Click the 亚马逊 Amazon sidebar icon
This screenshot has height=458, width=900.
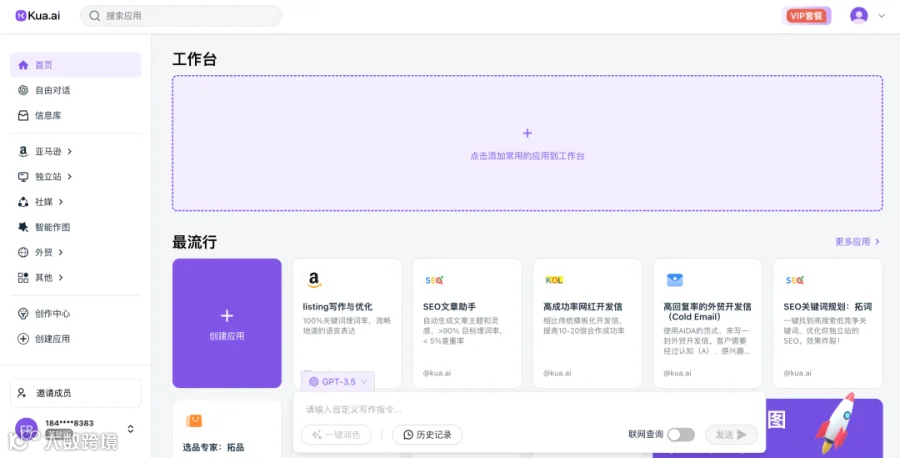click(23, 152)
